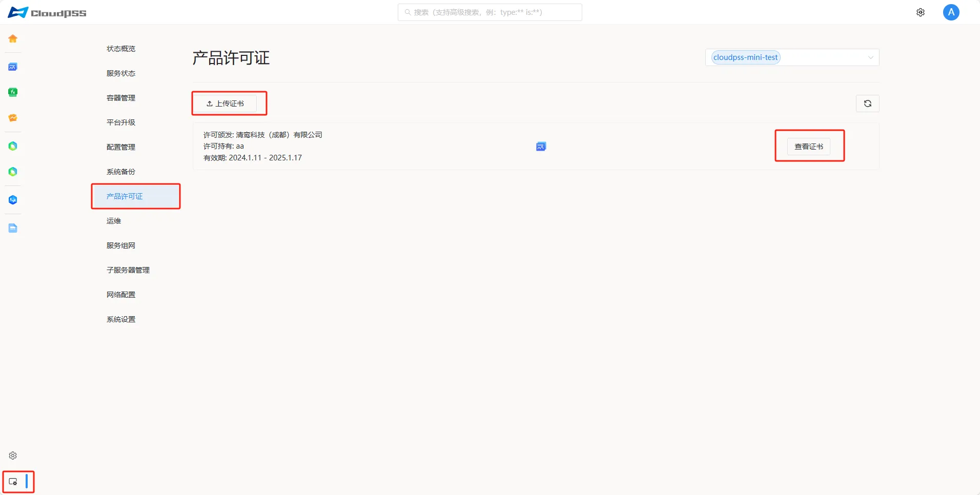Go to 服务状态 menu item

121,73
